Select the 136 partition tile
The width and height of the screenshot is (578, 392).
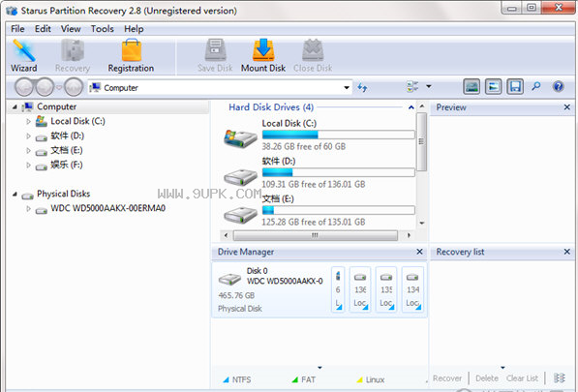pyautogui.click(x=360, y=289)
